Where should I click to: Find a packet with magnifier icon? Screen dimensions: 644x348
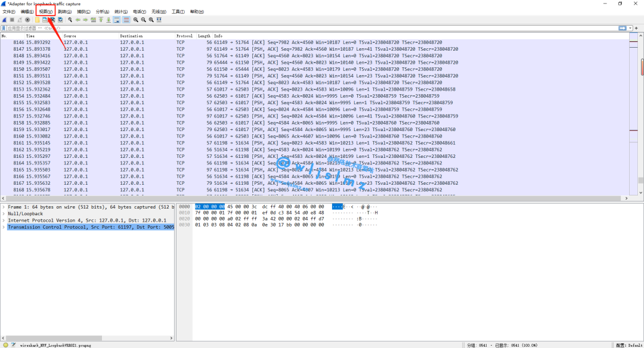pos(70,20)
